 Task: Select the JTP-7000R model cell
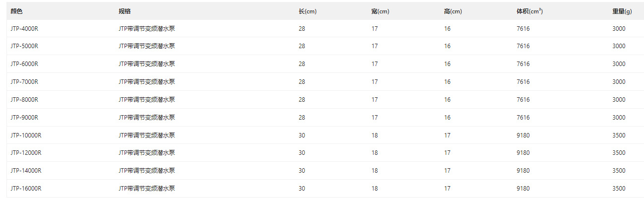coord(24,82)
